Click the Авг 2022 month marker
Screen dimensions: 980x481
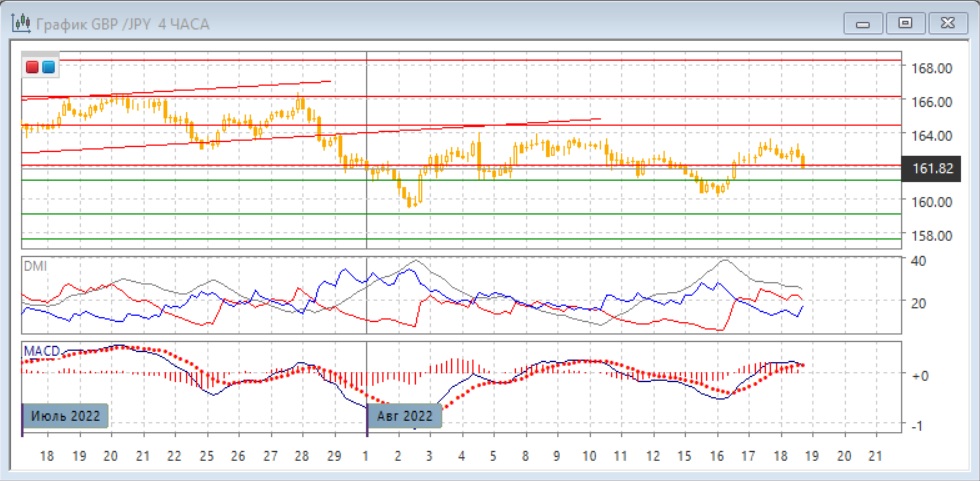(x=405, y=415)
